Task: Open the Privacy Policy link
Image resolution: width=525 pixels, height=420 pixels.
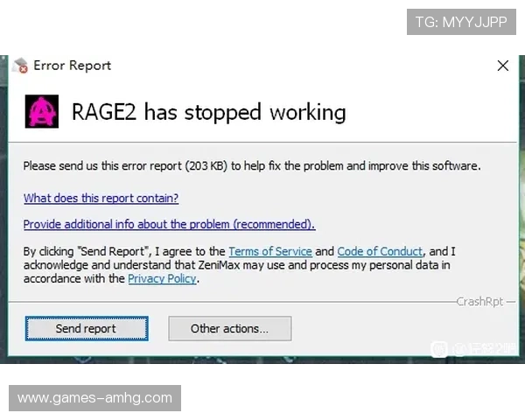Action: (162, 278)
